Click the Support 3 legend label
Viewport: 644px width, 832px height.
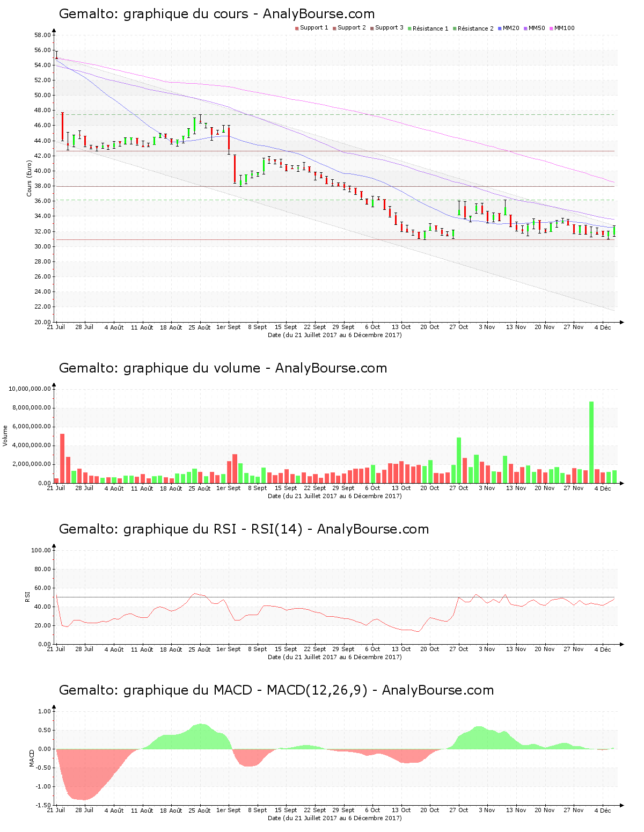tap(389, 28)
